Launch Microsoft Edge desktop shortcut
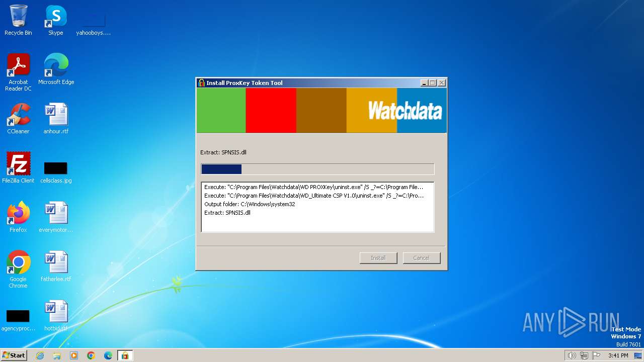This screenshot has height=362, width=644. pos(56,69)
